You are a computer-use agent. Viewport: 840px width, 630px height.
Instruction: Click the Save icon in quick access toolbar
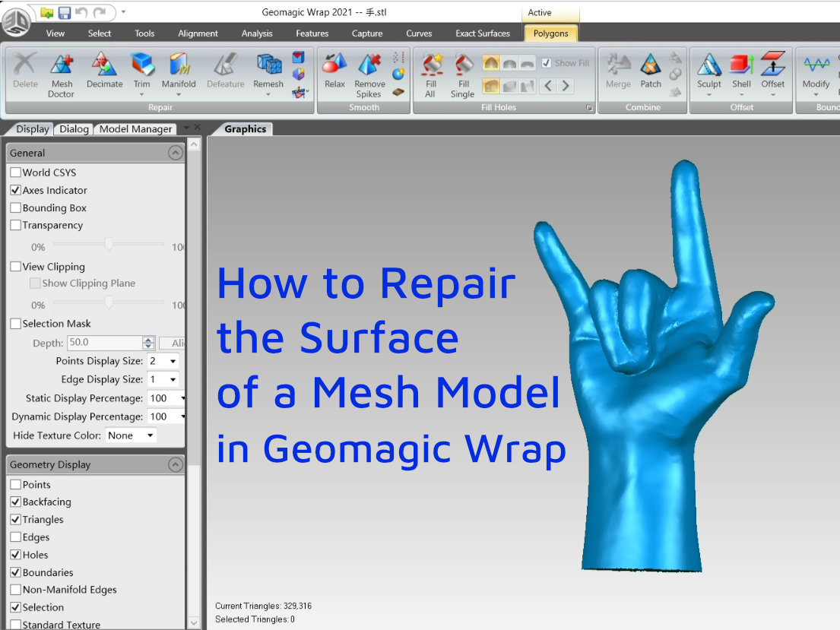click(65, 12)
